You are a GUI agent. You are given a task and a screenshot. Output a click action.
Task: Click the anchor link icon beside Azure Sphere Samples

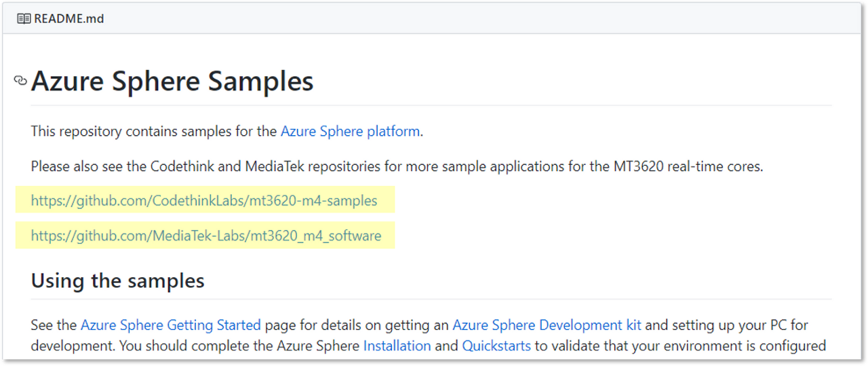(x=20, y=81)
